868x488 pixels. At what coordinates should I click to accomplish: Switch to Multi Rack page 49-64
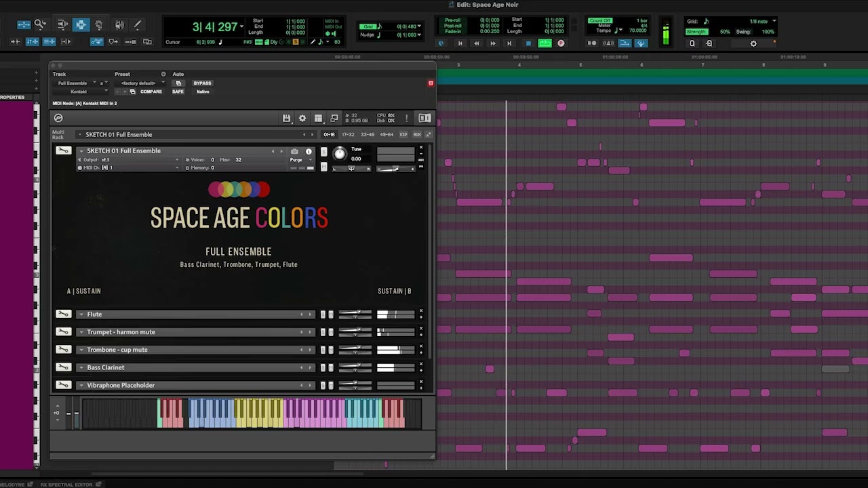tap(387, 134)
